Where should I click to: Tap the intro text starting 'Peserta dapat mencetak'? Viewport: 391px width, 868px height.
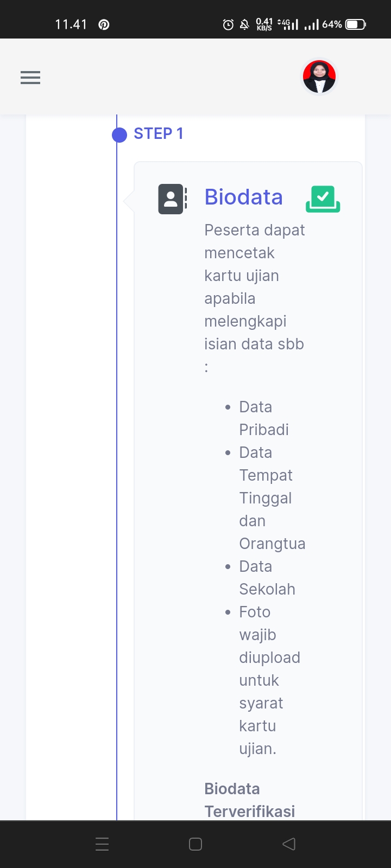(254, 286)
